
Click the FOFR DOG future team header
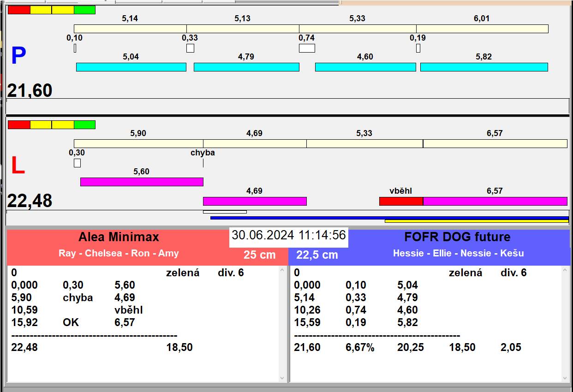tap(457, 237)
